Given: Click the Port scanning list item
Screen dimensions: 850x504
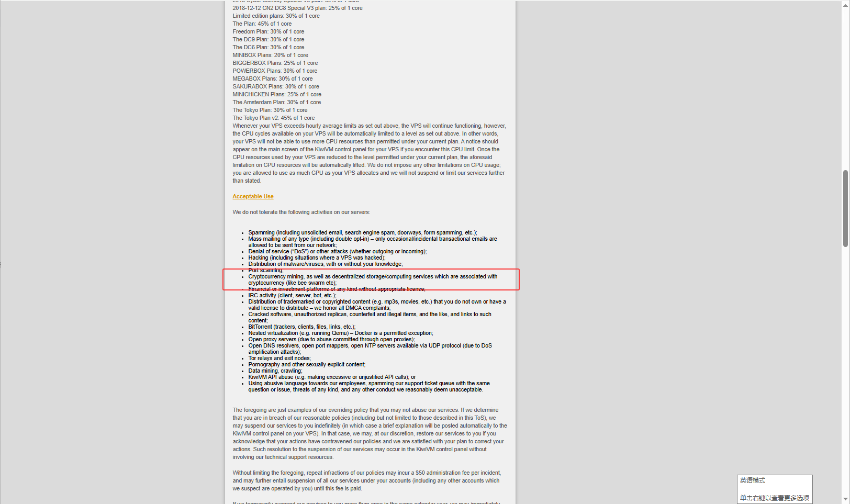Looking at the screenshot, I should coord(265,270).
